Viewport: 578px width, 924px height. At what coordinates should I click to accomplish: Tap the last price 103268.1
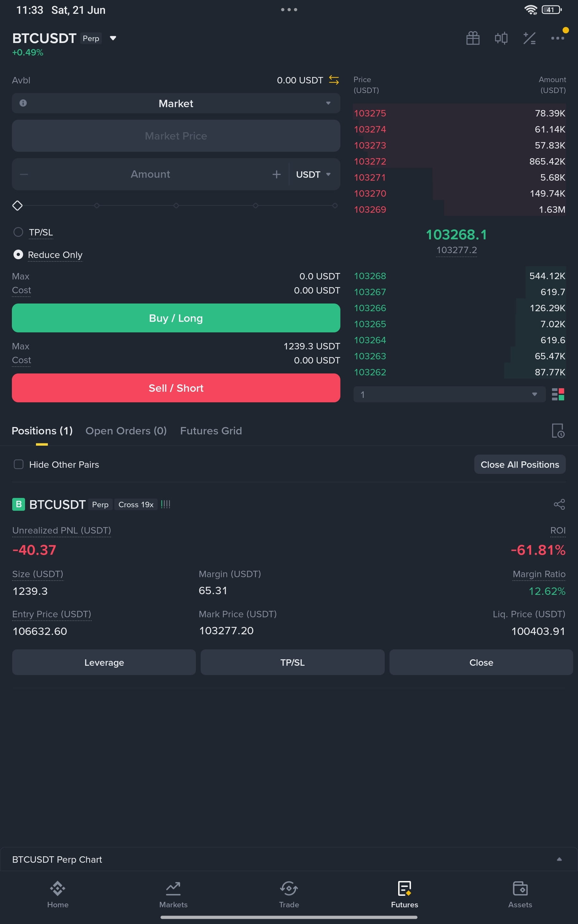click(x=456, y=235)
